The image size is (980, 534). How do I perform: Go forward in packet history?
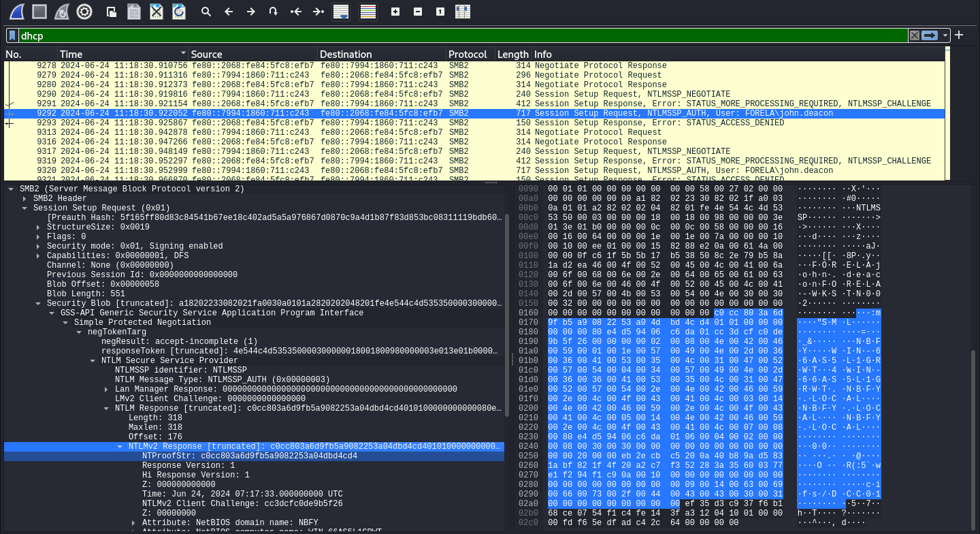(x=251, y=12)
